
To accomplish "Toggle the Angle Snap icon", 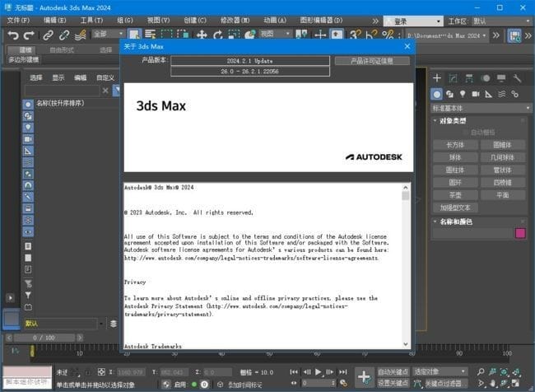I will 371,35.
